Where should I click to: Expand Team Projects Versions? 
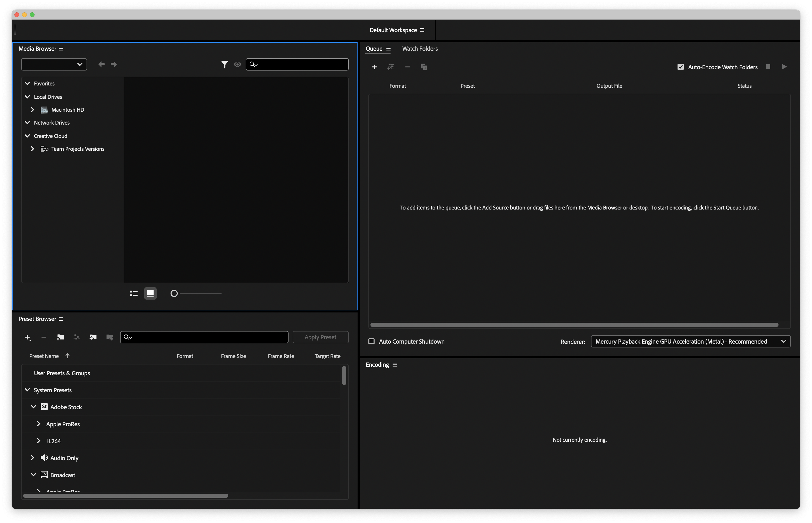point(32,149)
